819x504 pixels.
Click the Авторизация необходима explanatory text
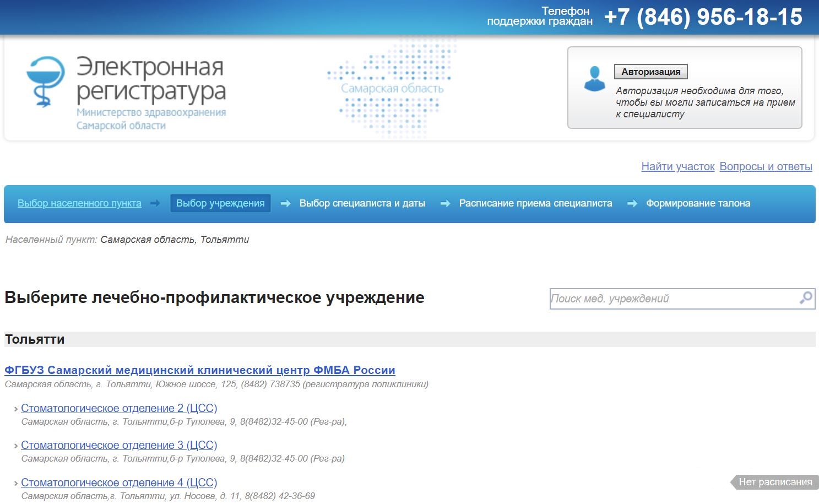click(x=705, y=102)
